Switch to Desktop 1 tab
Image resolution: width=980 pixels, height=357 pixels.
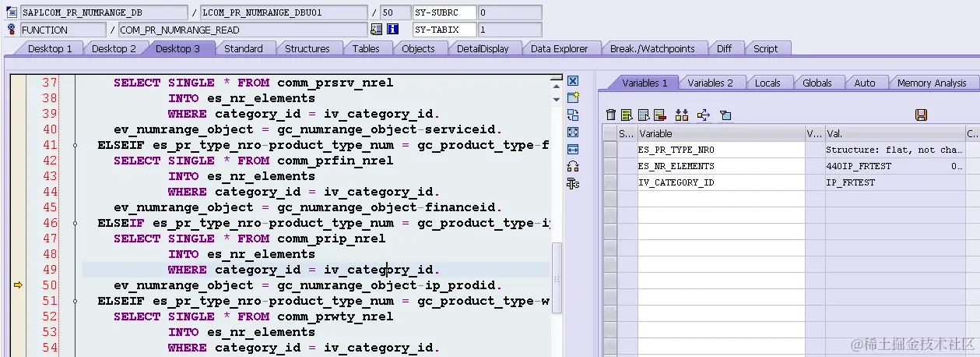coord(50,48)
